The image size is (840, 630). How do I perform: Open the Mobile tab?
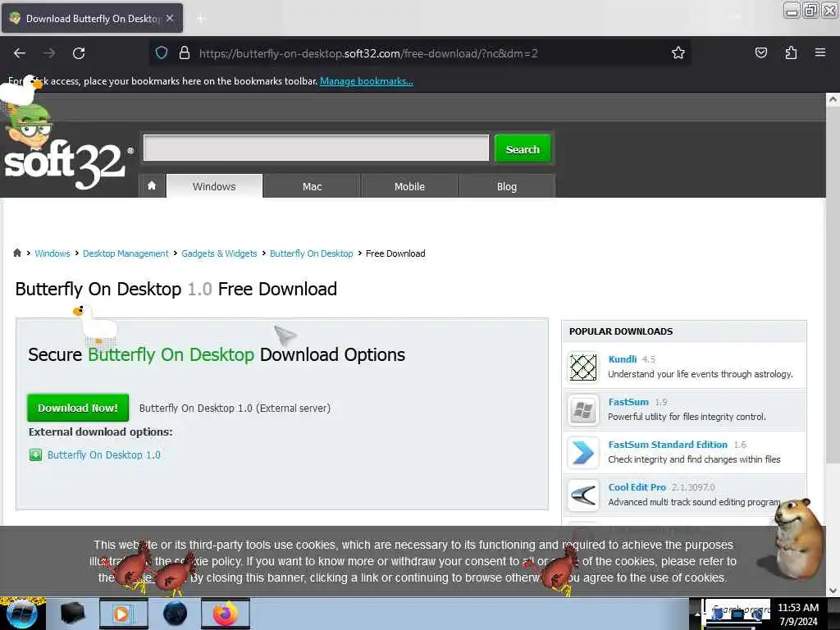[410, 186]
